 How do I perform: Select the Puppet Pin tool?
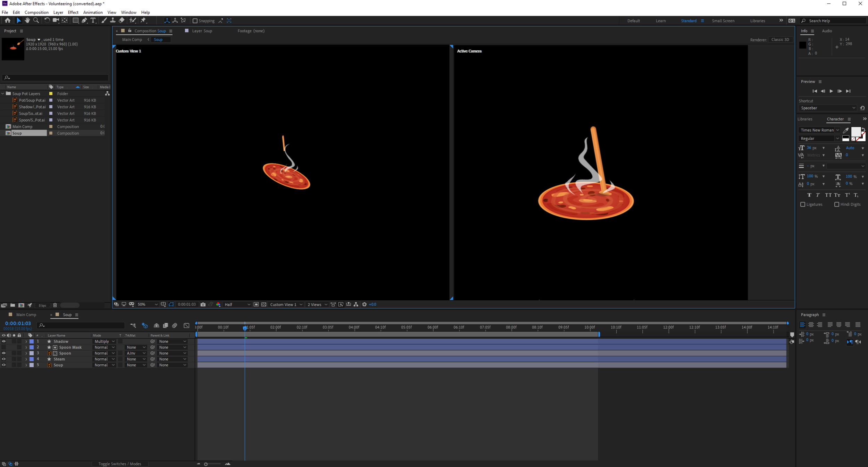143,20
